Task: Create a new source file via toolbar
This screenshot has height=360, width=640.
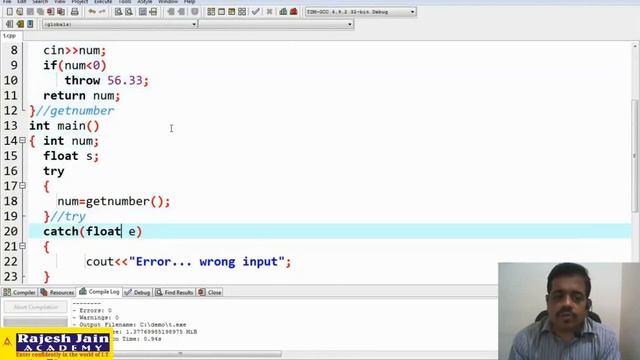Action: 9,12
